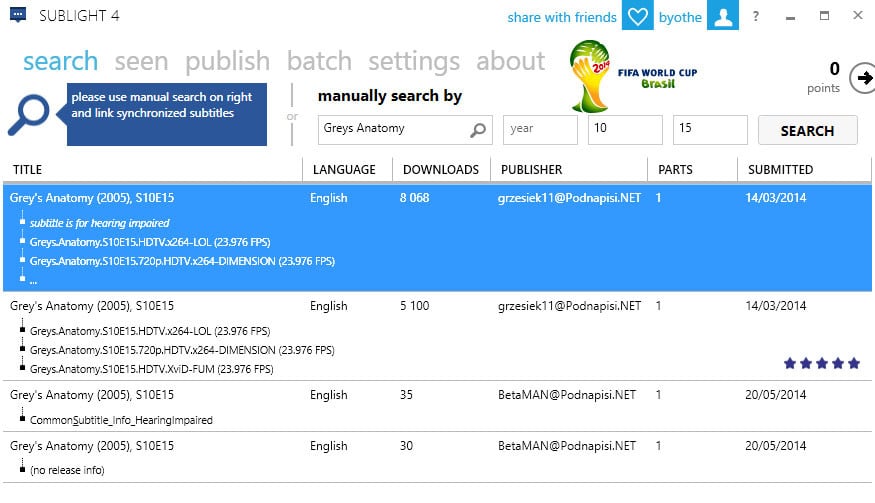Image resolution: width=875 pixels, height=503 pixels.
Task: Click the points arrow icon
Action: pyautogui.click(x=863, y=78)
